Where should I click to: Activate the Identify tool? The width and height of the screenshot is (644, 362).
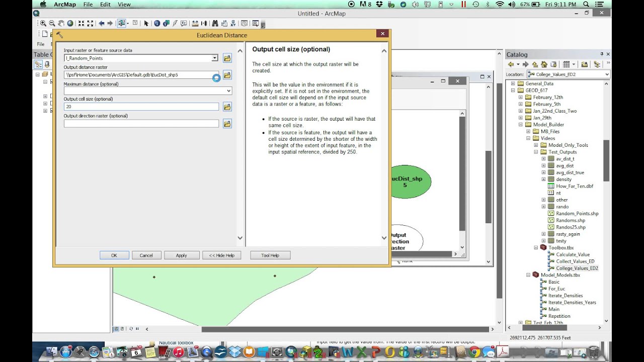(x=156, y=23)
